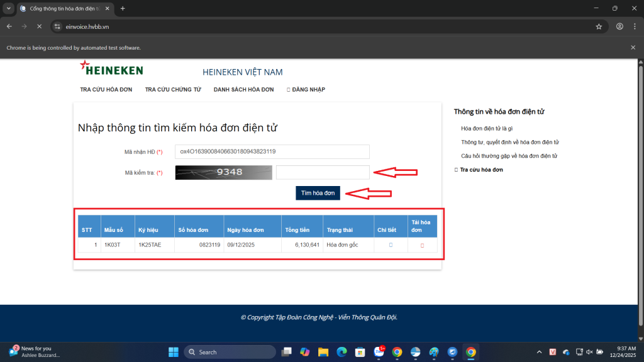
Task: Open the Chrome profile icon
Action: 619,26
